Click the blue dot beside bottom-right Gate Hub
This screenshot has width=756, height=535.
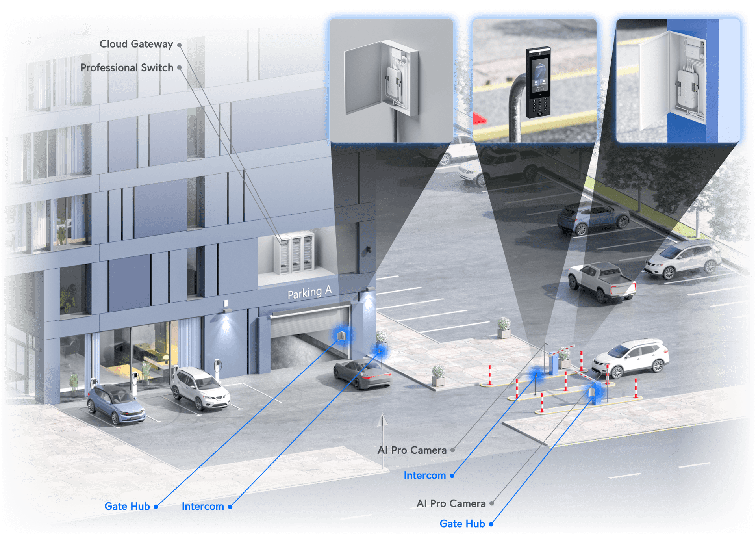(x=491, y=524)
